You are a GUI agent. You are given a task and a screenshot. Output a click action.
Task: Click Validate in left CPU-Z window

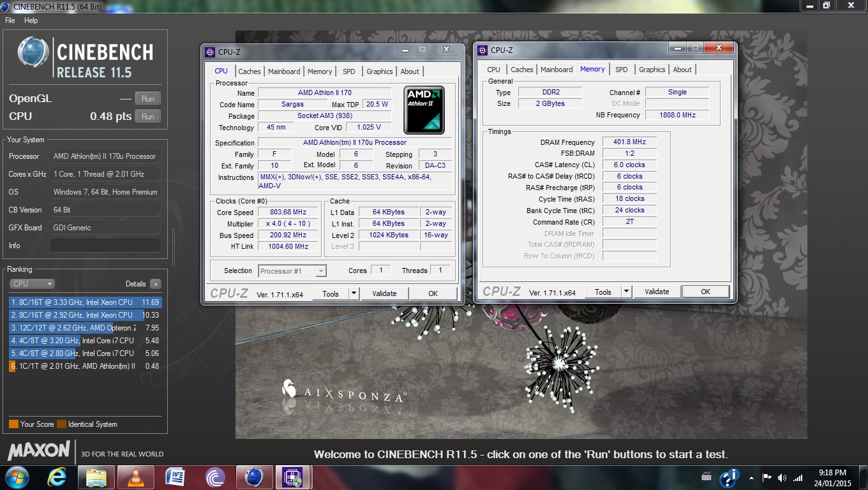(384, 293)
